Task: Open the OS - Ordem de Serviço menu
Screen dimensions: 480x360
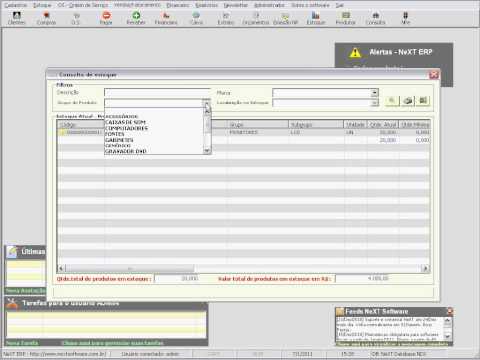Action: pos(83,5)
